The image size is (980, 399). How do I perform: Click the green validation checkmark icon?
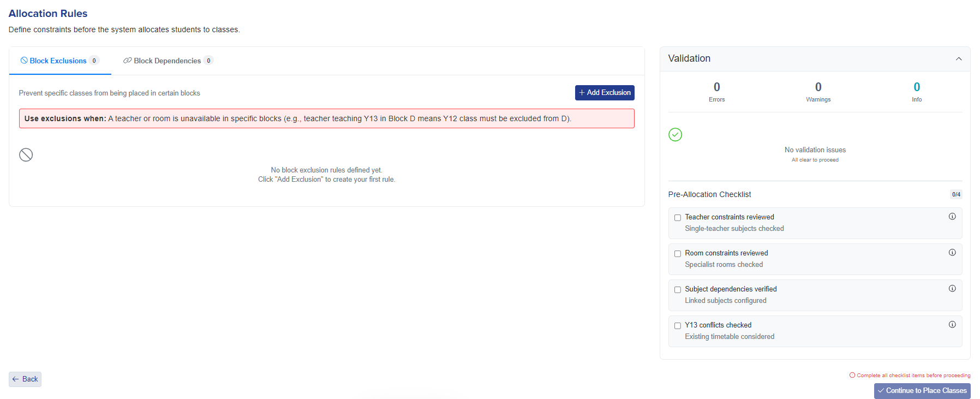[675, 135]
